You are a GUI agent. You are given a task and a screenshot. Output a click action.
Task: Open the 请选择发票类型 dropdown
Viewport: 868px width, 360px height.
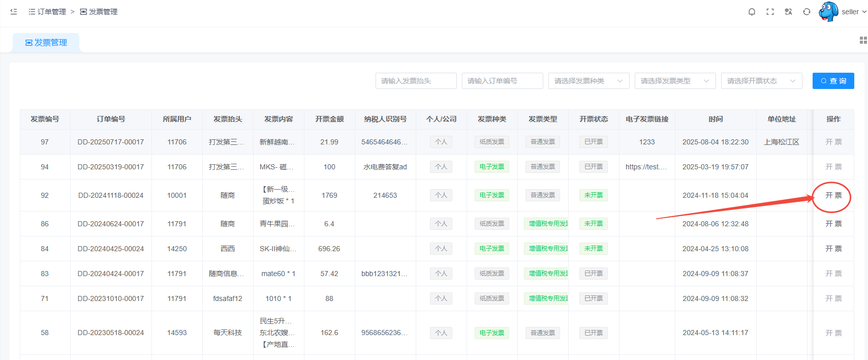(x=675, y=81)
